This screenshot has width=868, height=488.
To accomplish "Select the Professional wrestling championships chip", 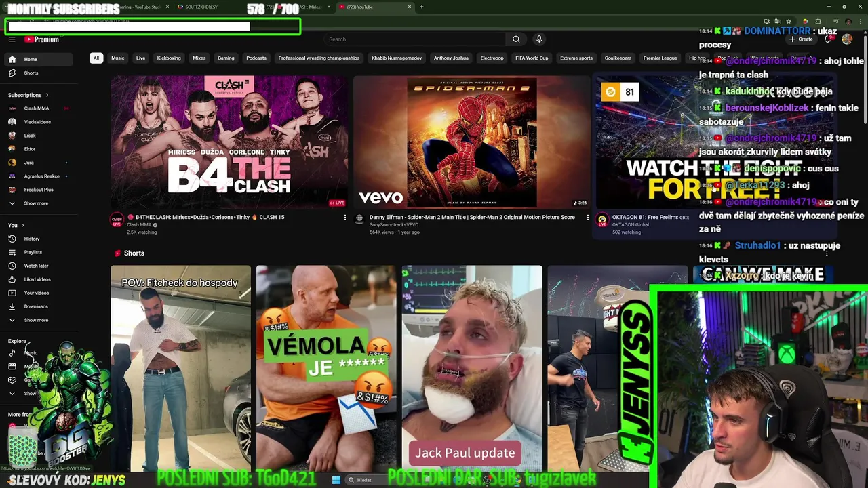I will tap(319, 58).
